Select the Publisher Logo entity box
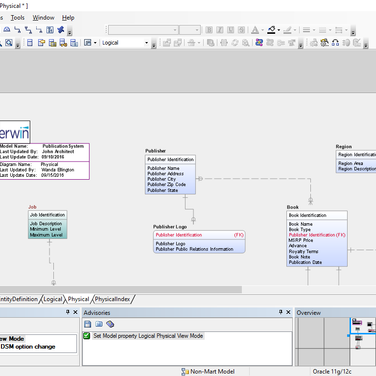Image resolution: width=376 pixels, height=376 pixels. pos(199,242)
